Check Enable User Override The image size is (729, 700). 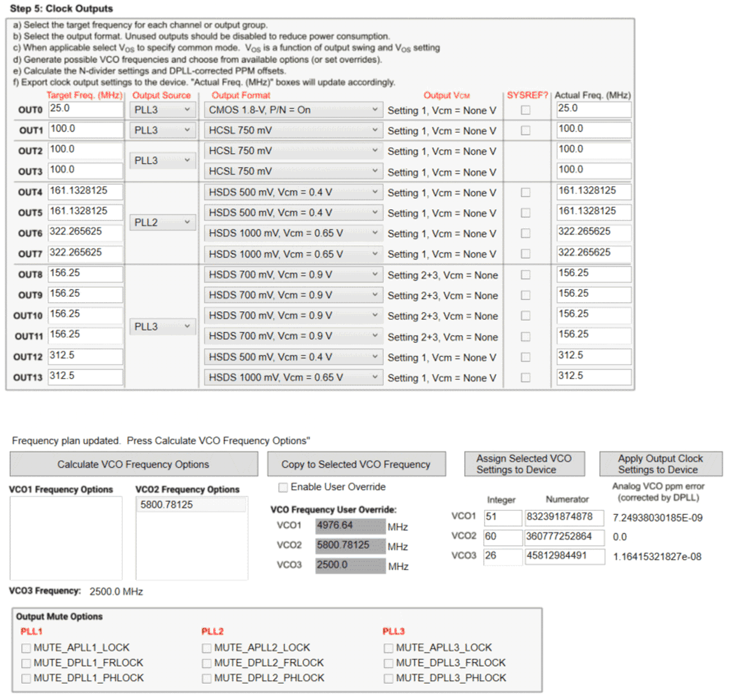(283, 487)
